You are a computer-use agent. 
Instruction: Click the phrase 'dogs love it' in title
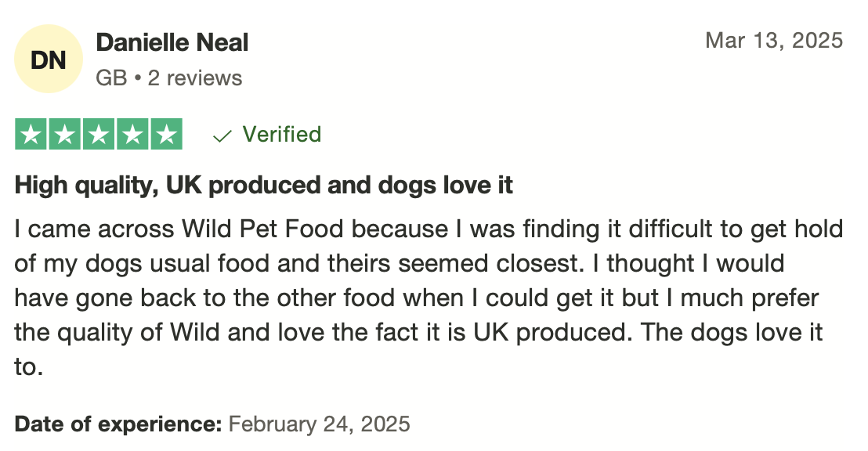[445, 186]
